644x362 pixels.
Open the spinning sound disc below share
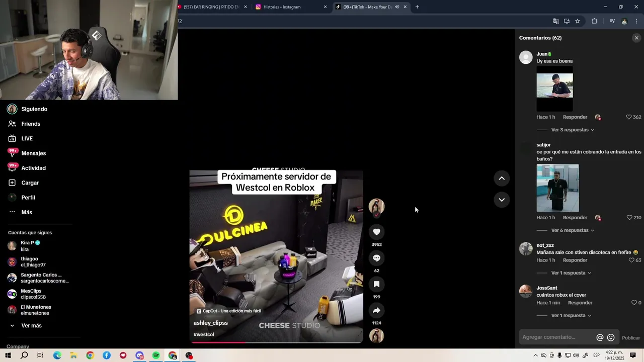(376, 336)
